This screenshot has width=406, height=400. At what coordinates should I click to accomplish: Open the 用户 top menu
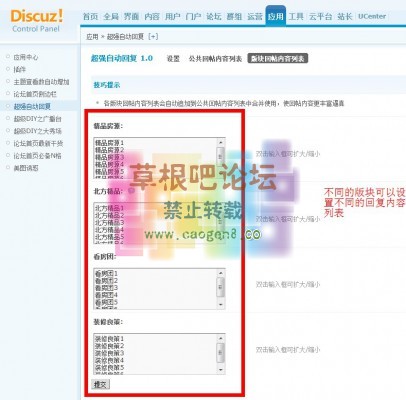(173, 16)
